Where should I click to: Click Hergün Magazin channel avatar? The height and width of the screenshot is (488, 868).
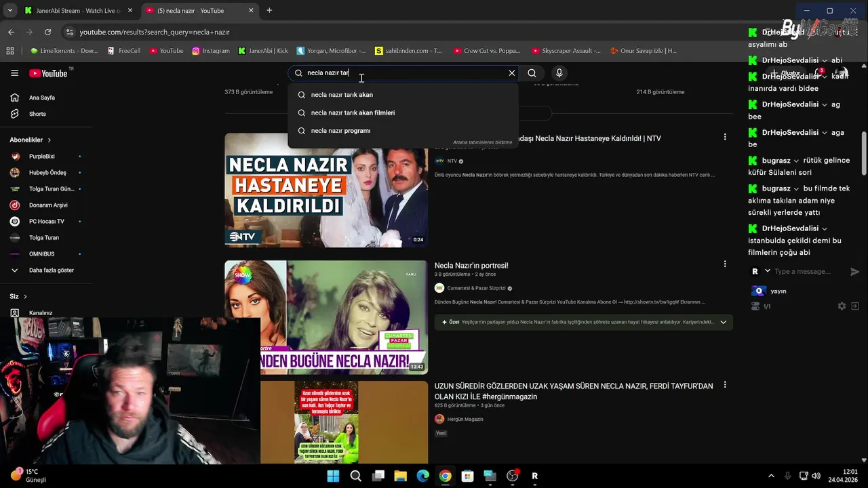pyautogui.click(x=439, y=419)
